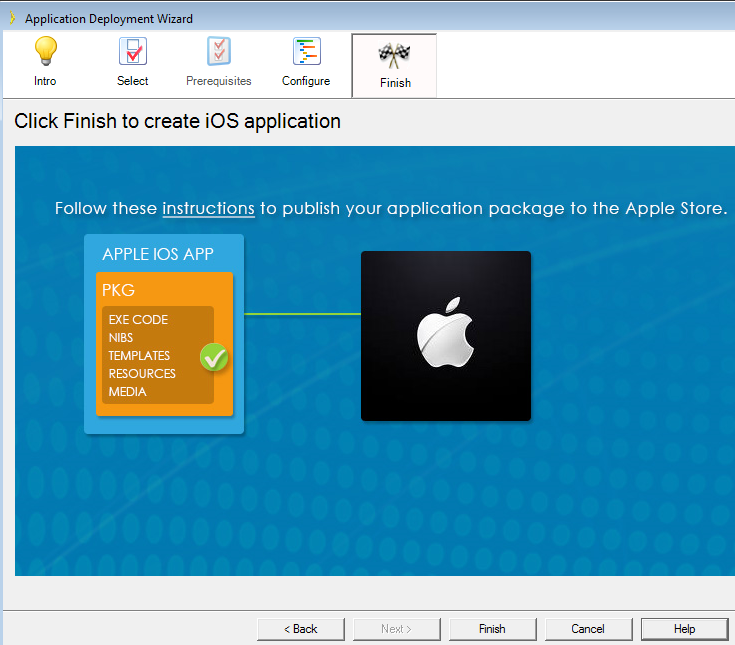The width and height of the screenshot is (735, 645).
Task: Click the page heading about creating iOS application
Action: click(x=178, y=121)
